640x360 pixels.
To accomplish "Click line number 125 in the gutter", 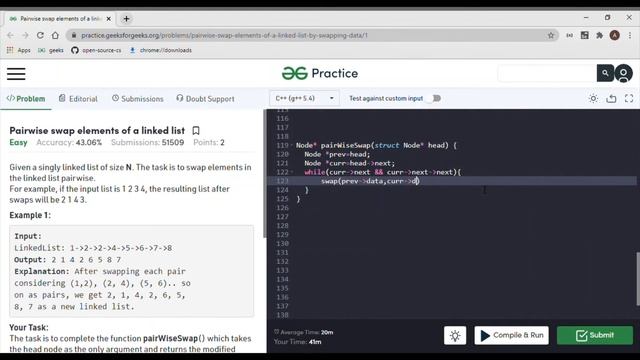I will pyautogui.click(x=282, y=199).
